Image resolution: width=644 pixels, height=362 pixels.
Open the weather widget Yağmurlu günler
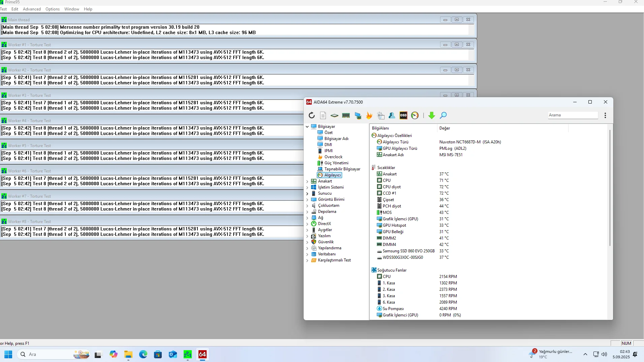tap(551, 354)
